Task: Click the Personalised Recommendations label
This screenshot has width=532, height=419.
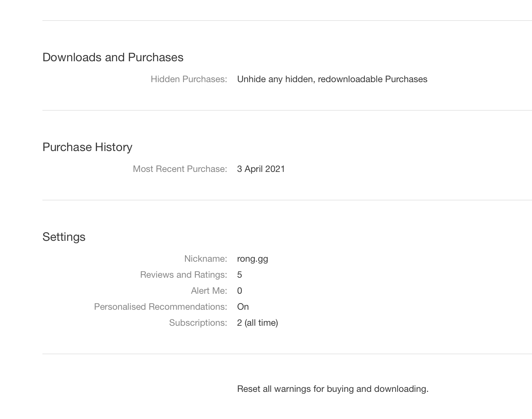Action: click(x=160, y=307)
